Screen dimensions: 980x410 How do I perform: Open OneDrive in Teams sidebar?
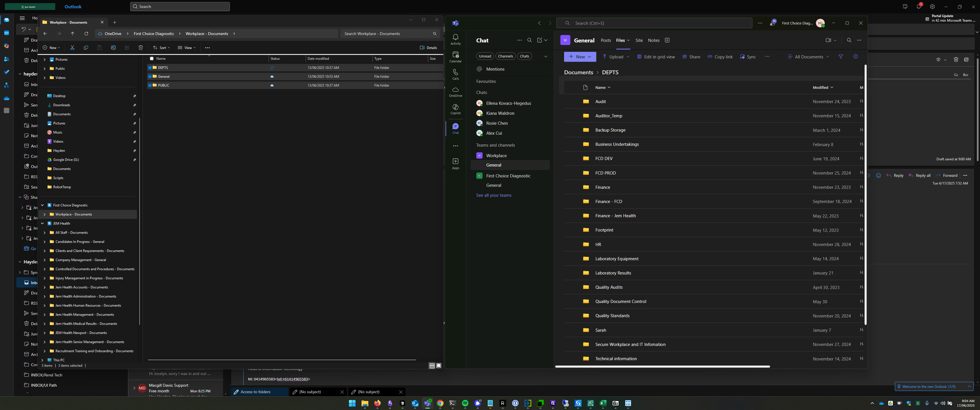pyautogui.click(x=455, y=92)
